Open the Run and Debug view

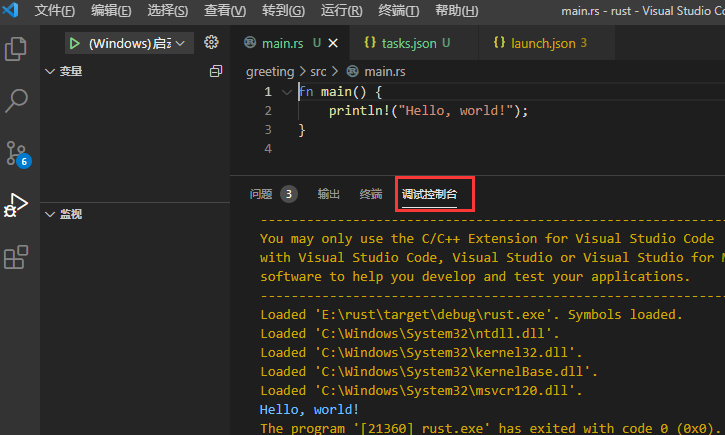16,205
